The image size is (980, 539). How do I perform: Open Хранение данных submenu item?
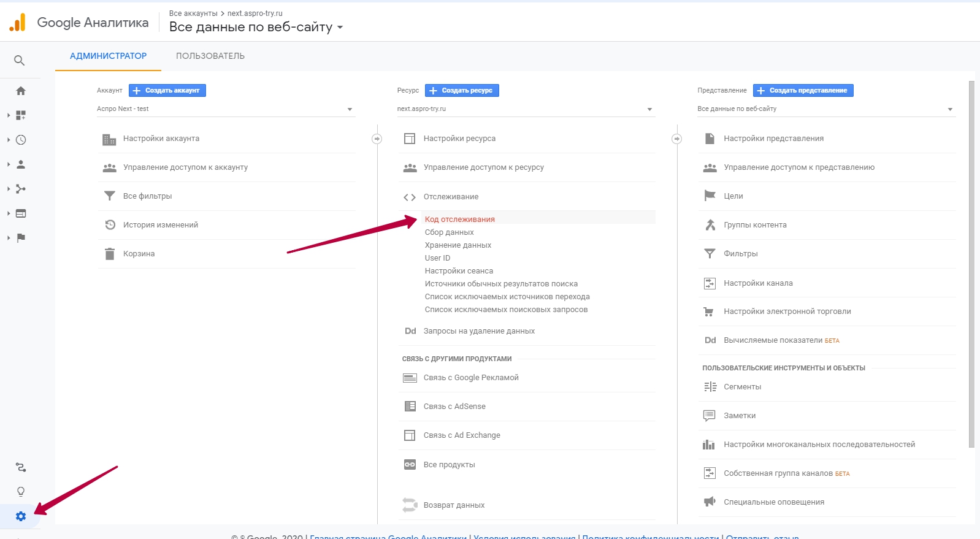458,245
